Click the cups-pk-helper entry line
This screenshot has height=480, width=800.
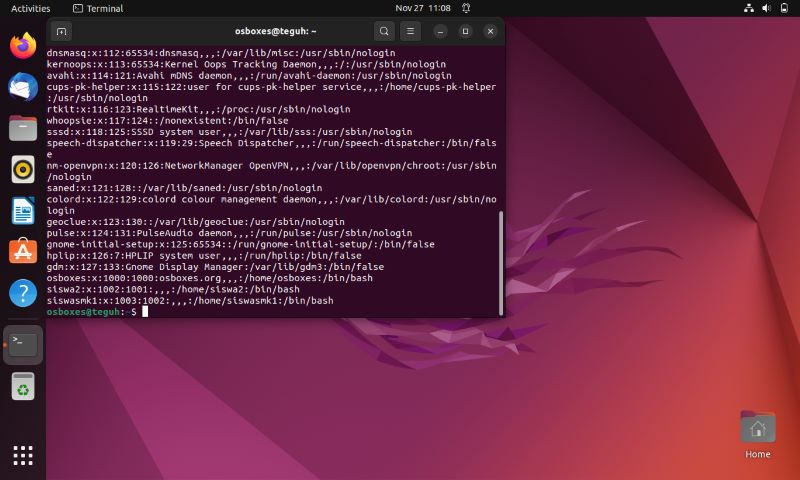point(271,92)
